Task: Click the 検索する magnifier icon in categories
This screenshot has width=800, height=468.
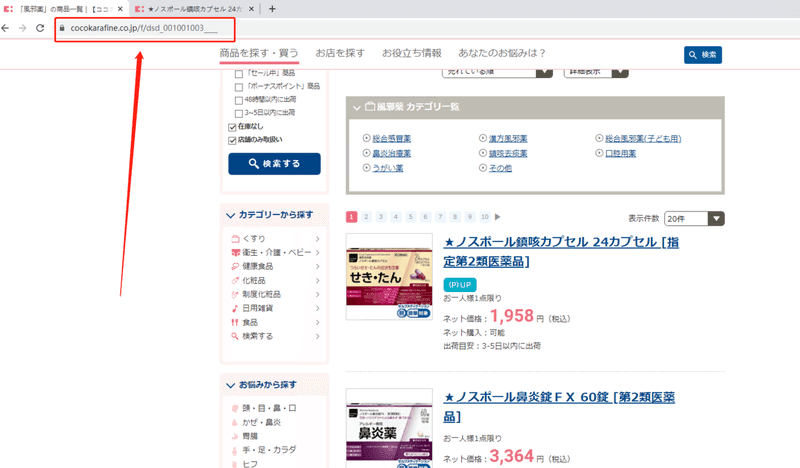Action: [235, 336]
